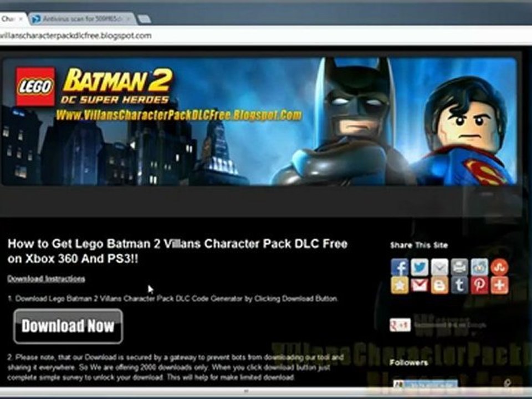
Task: Share via the StumbleUpon icon
Action: tap(499, 267)
